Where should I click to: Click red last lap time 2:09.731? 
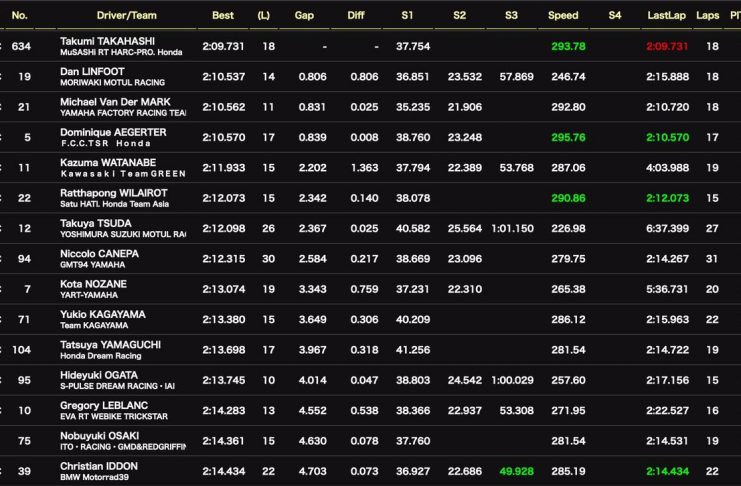click(x=667, y=46)
